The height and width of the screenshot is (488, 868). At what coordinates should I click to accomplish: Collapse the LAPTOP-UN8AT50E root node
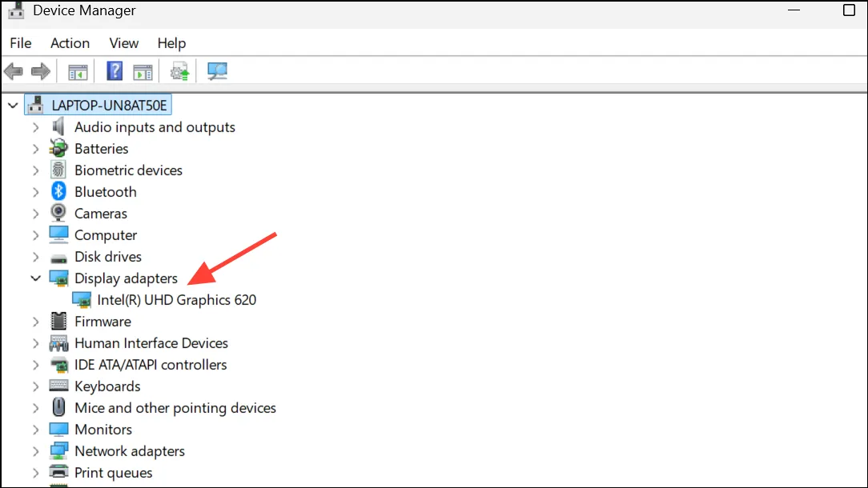point(13,105)
